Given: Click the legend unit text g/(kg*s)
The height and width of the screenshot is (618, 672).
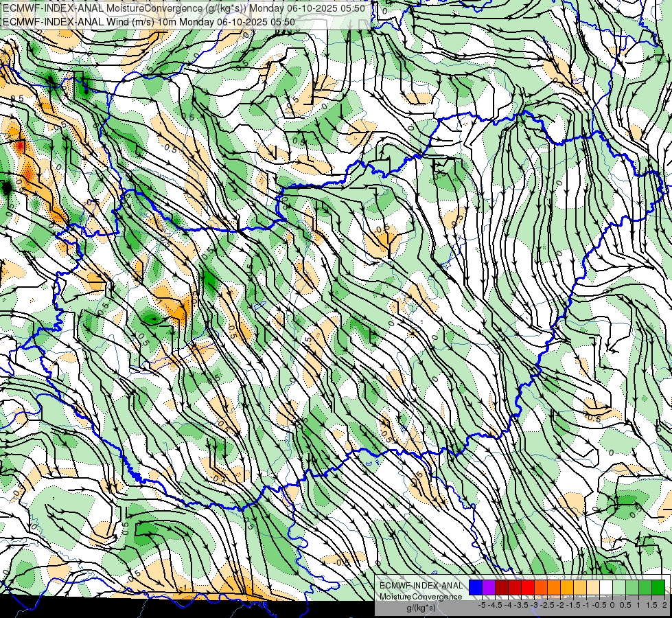Looking at the screenshot, I should click(x=421, y=608).
